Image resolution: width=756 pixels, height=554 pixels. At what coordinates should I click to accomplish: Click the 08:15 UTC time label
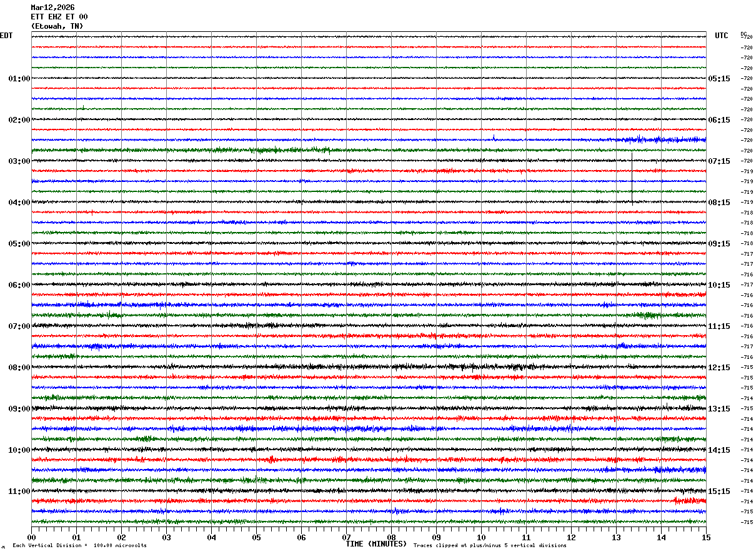pyautogui.click(x=719, y=203)
